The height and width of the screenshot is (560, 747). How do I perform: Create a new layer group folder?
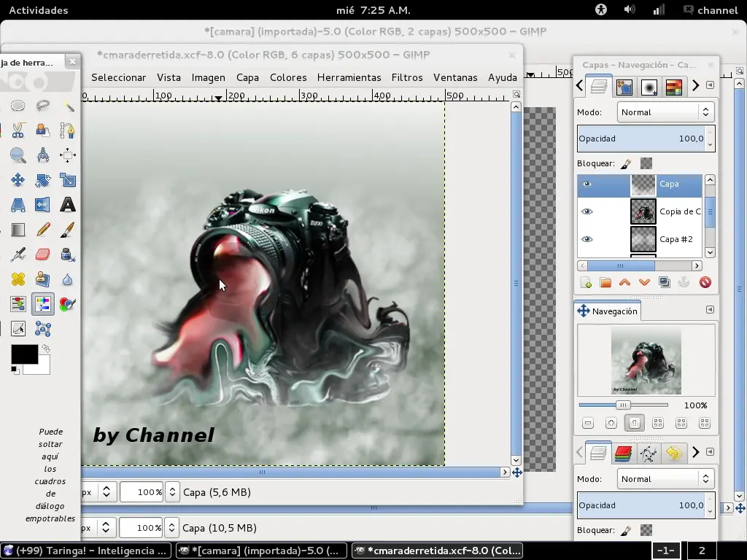tap(605, 282)
